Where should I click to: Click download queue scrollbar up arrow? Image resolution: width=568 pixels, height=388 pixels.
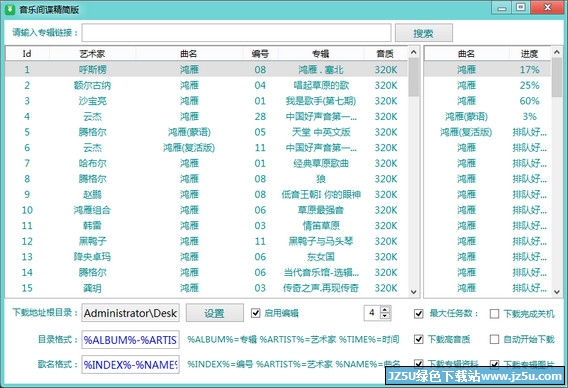pyautogui.click(x=557, y=53)
